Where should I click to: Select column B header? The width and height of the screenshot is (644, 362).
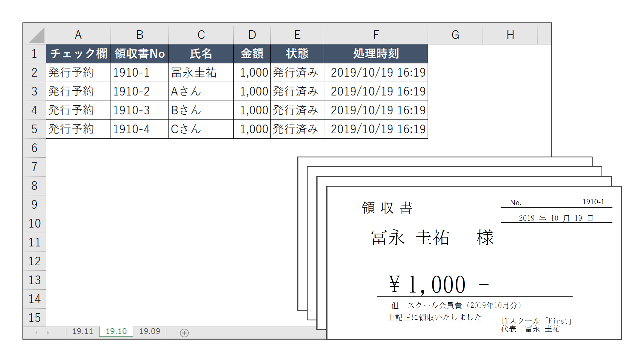[140, 34]
